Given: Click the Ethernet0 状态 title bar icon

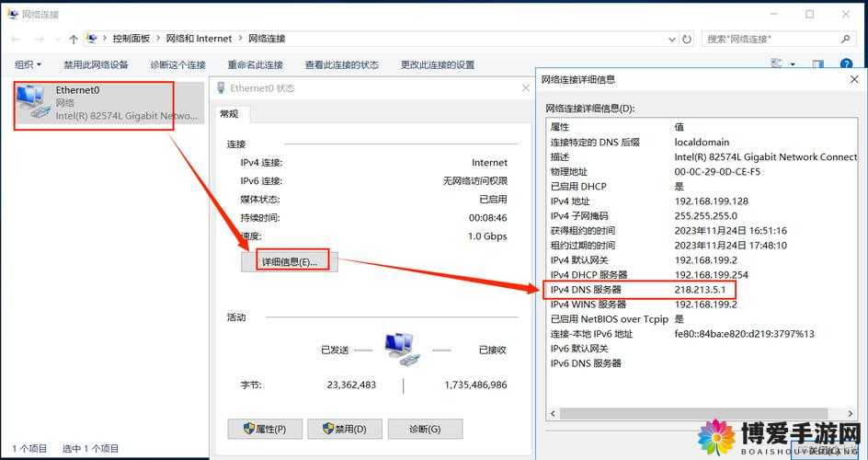Looking at the screenshot, I should pos(222,88).
